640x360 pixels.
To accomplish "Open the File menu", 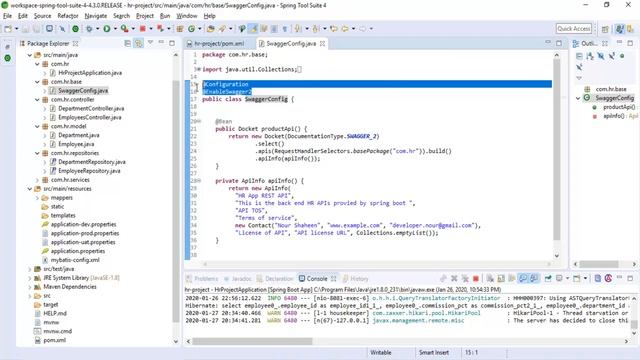I will coord(7,16).
